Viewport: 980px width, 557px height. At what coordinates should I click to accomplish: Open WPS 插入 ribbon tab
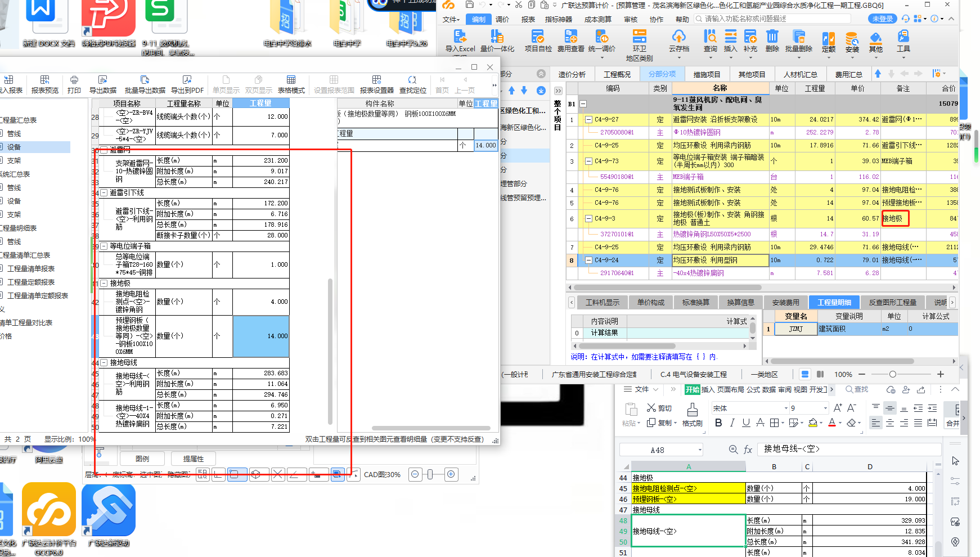(708, 389)
